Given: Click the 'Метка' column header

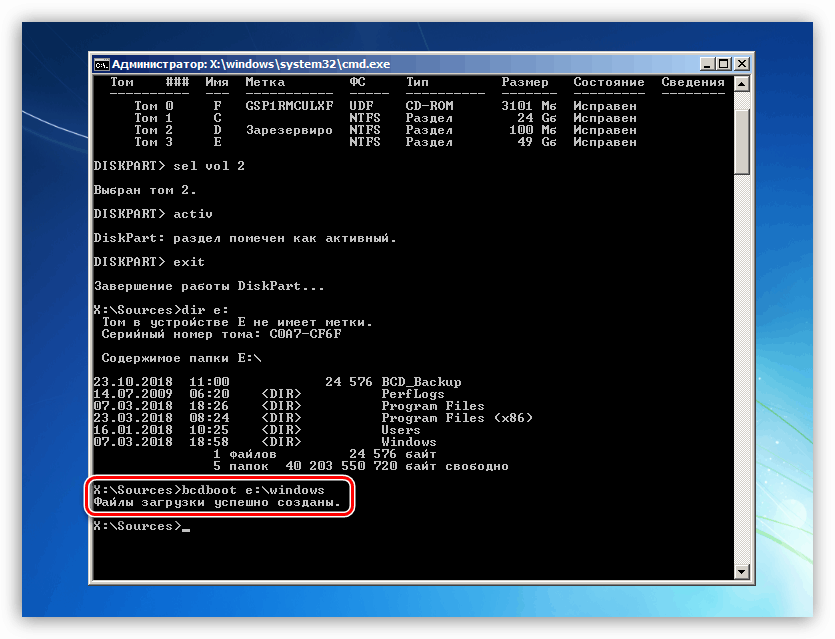Looking at the screenshot, I should click(x=265, y=82).
